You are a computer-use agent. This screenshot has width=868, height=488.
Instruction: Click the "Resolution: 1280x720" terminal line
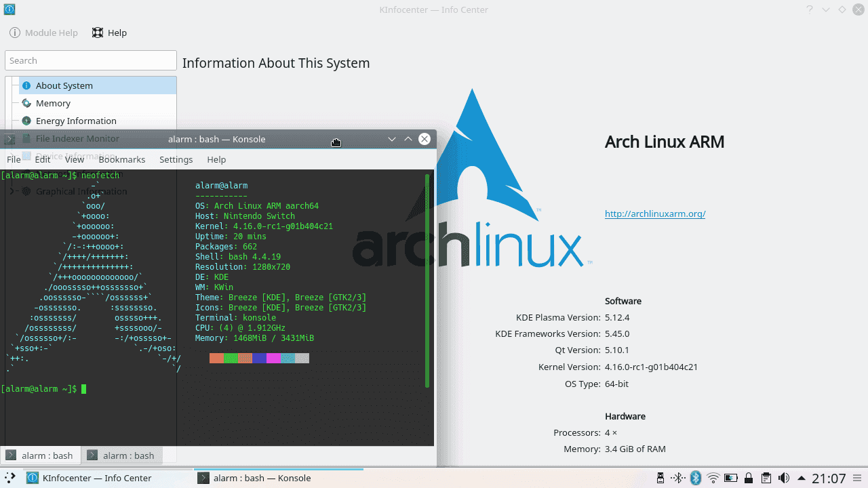coord(243,267)
